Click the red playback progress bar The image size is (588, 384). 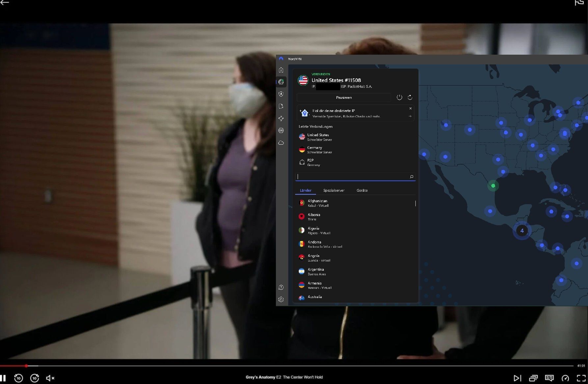point(13,366)
